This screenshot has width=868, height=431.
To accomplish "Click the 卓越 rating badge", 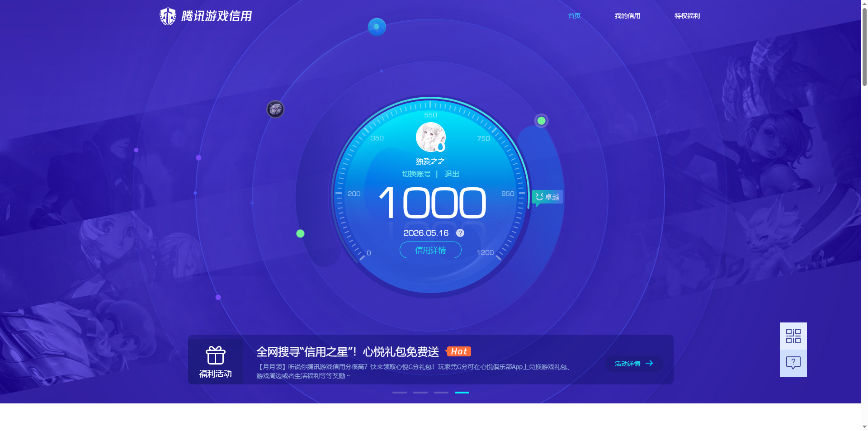I will [547, 197].
